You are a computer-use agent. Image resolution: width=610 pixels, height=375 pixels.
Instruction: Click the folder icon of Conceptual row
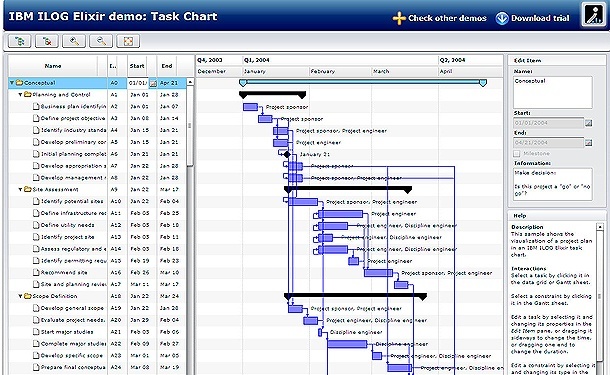point(19,83)
